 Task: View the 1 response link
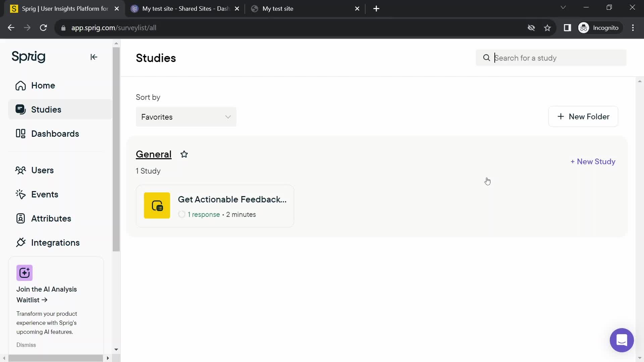point(204,215)
